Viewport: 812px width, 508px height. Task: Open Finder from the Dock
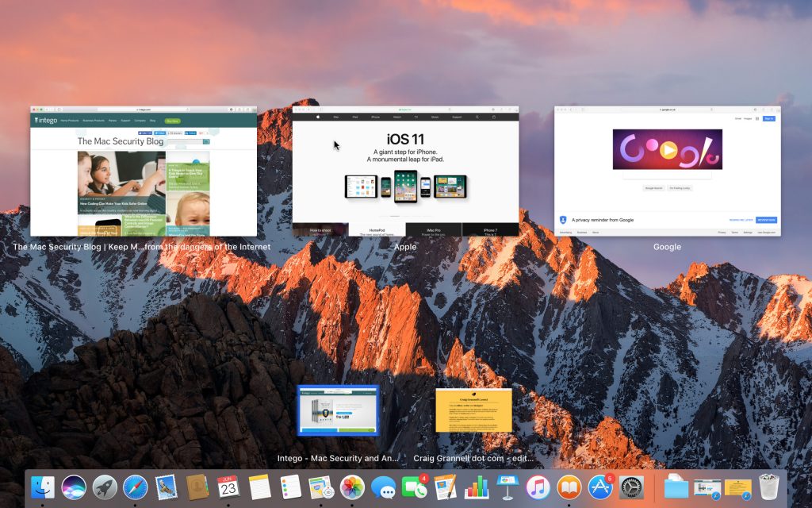(x=43, y=487)
